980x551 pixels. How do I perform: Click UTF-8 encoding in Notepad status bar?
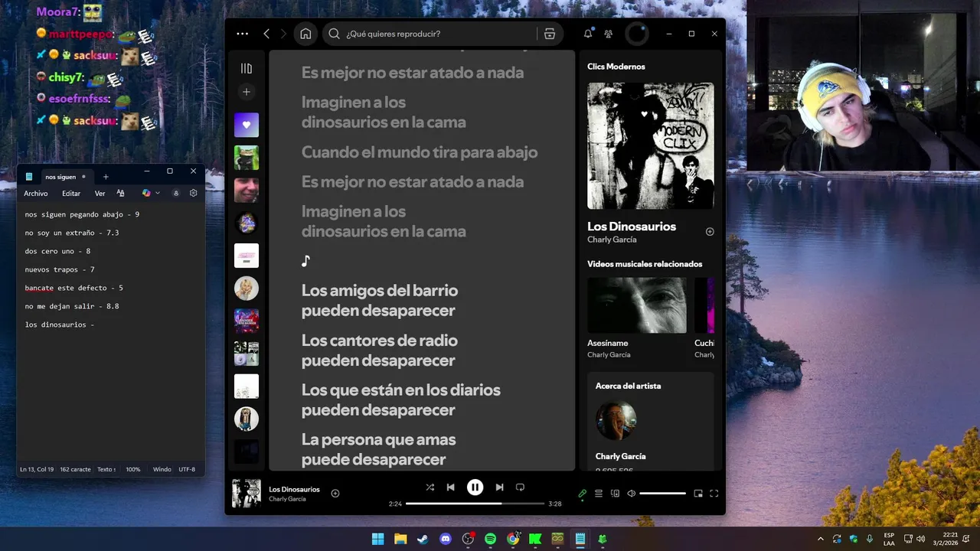click(x=187, y=469)
